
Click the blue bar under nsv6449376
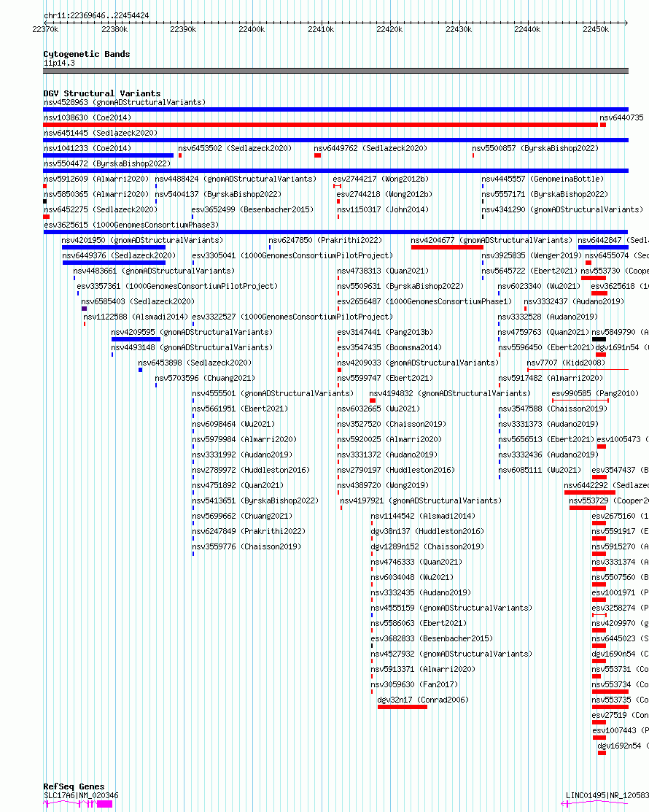coord(114,263)
